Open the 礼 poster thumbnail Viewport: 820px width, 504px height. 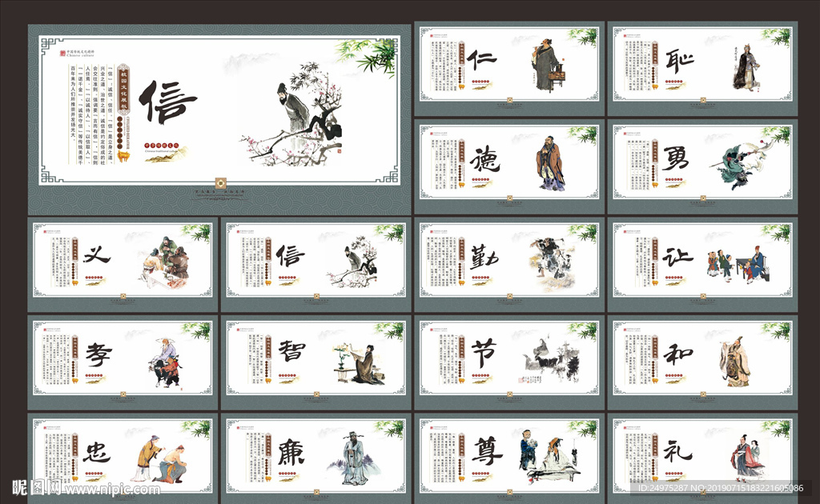(x=702, y=458)
